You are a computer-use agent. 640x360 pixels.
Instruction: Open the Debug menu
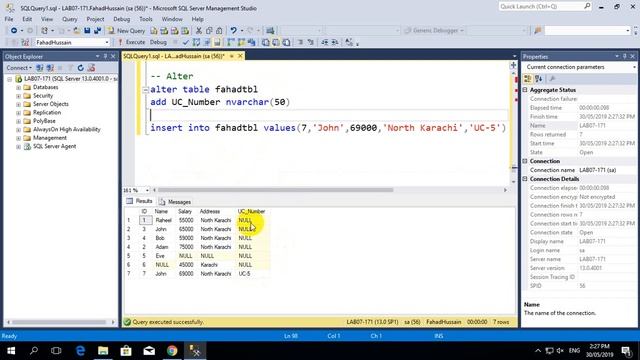(x=121, y=19)
